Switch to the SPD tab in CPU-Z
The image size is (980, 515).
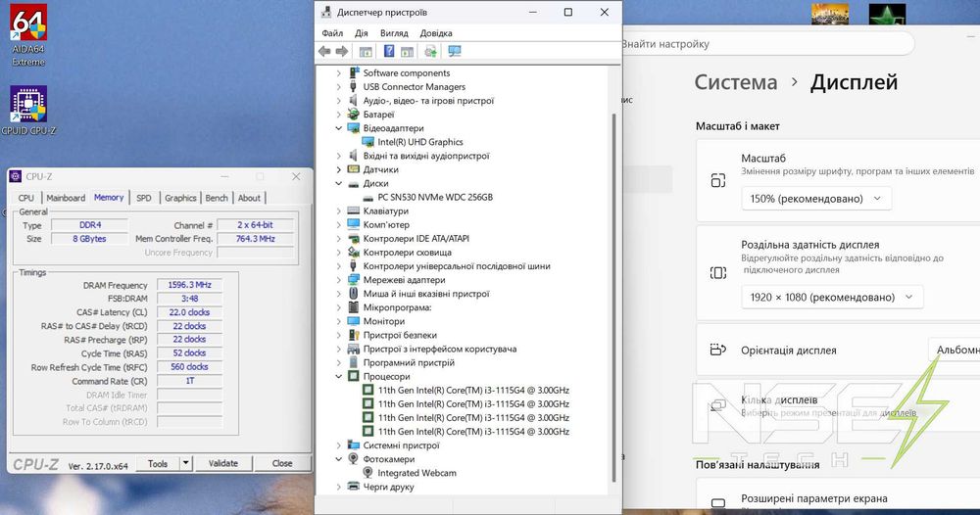144,198
